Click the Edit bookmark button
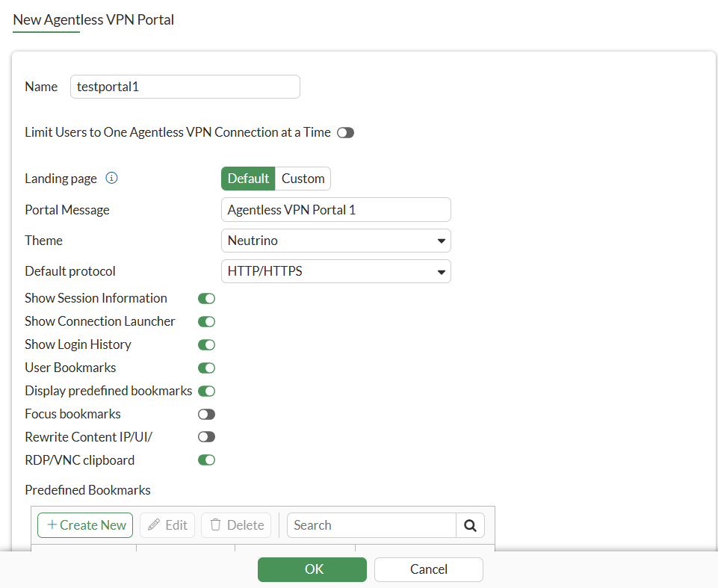 pos(167,525)
